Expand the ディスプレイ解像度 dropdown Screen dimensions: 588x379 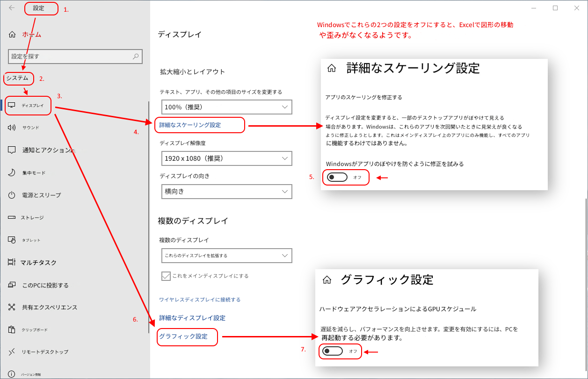click(x=226, y=158)
